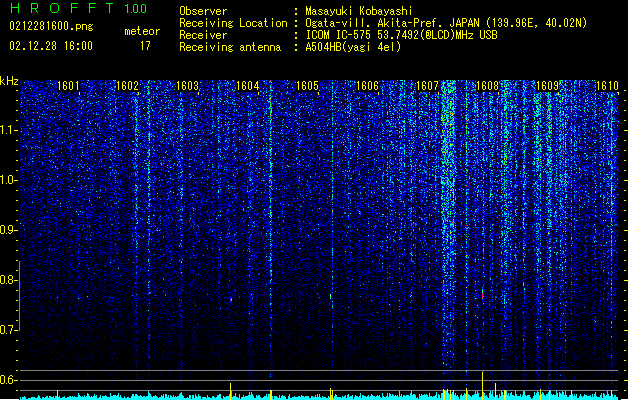Click the 1.1 kHz frequency label
The image size is (629, 400).
9,130
